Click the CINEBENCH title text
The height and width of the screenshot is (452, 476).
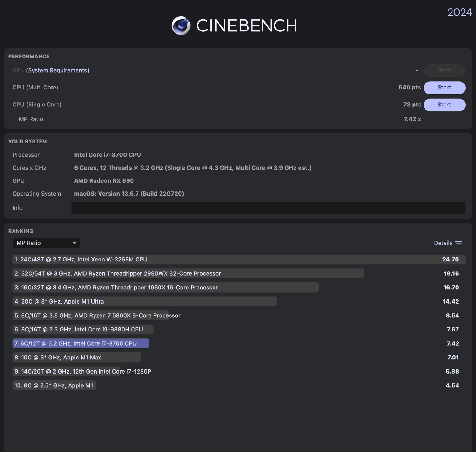click(x=246, y=26)
